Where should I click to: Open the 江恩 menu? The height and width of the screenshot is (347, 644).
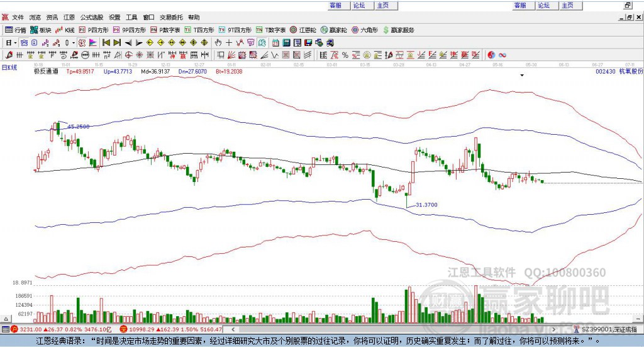[x=69, y=17]
